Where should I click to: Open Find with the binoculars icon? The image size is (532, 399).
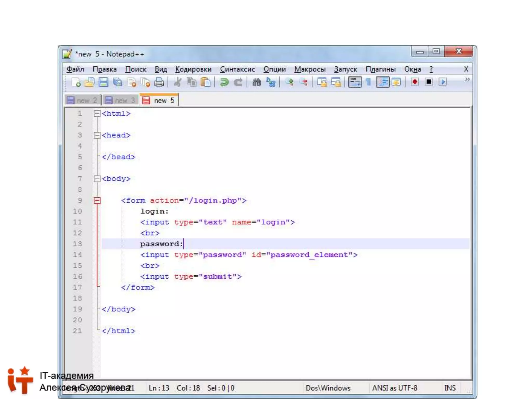tap(256, 82)
